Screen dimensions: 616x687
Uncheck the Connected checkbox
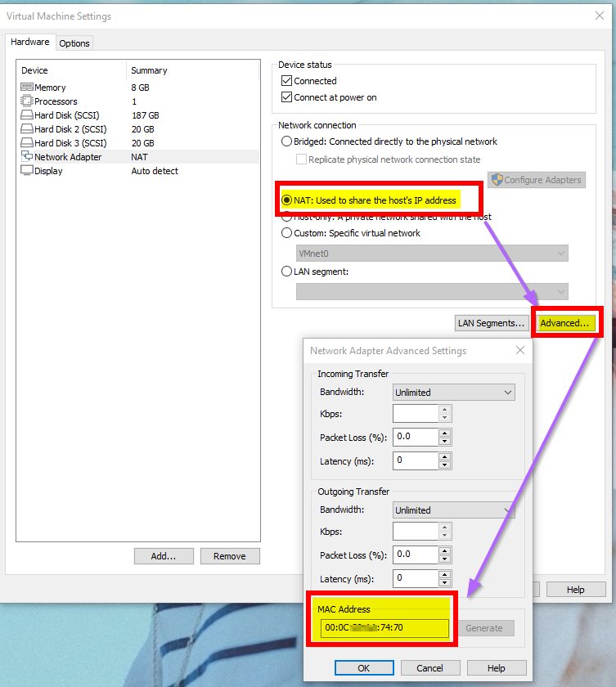tap(286, 81)
